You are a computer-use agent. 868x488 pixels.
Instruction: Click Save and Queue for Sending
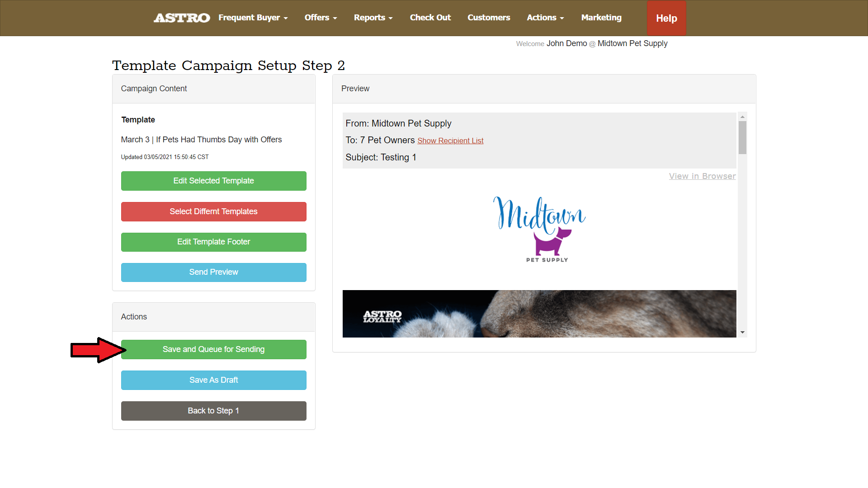213,349
